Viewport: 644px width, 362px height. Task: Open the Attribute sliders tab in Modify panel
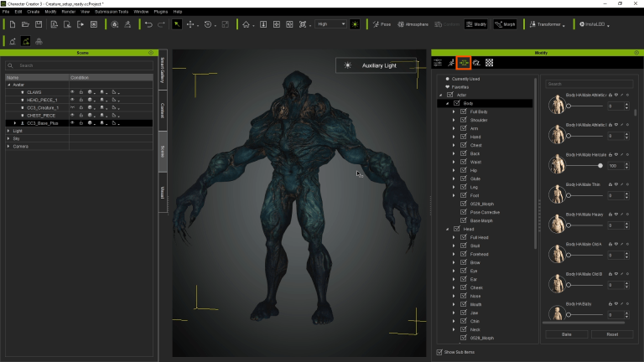click(x=438, y=63)
